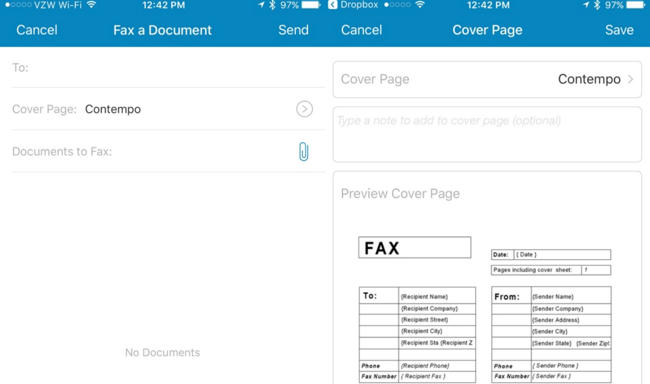Tap Pages including cover sheet row
The width and height of the screenshot is (650, 384).
click(551, 270)
